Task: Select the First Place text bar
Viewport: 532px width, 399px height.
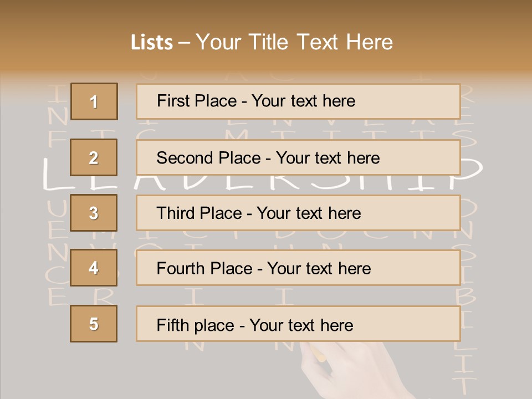Action: coord(298,101)
